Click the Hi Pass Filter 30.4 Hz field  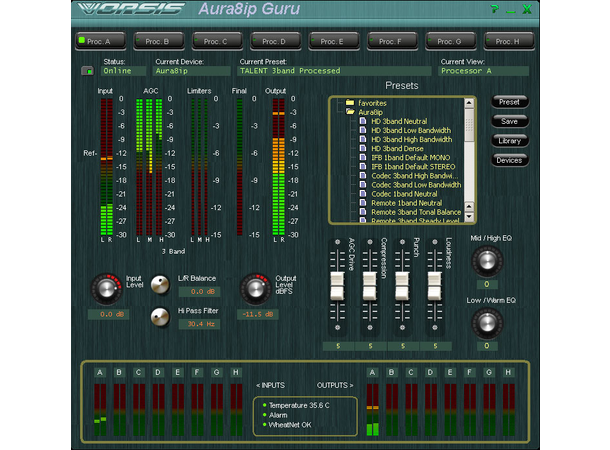(x=200, y=324)
